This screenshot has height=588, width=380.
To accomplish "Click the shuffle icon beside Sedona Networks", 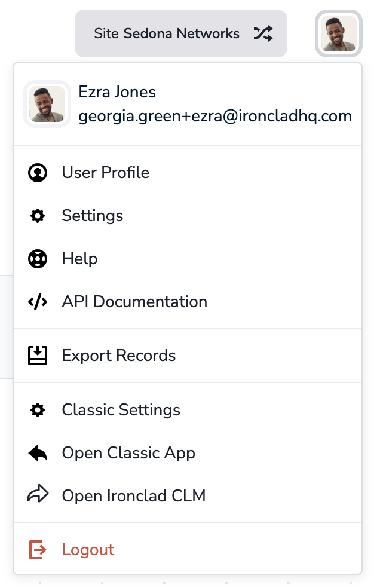I will (x=263, y=33).
